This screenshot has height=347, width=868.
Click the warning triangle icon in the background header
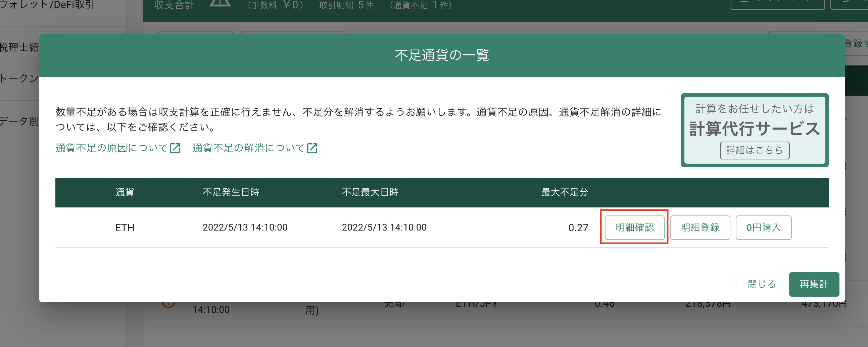(x=220, y=3)
